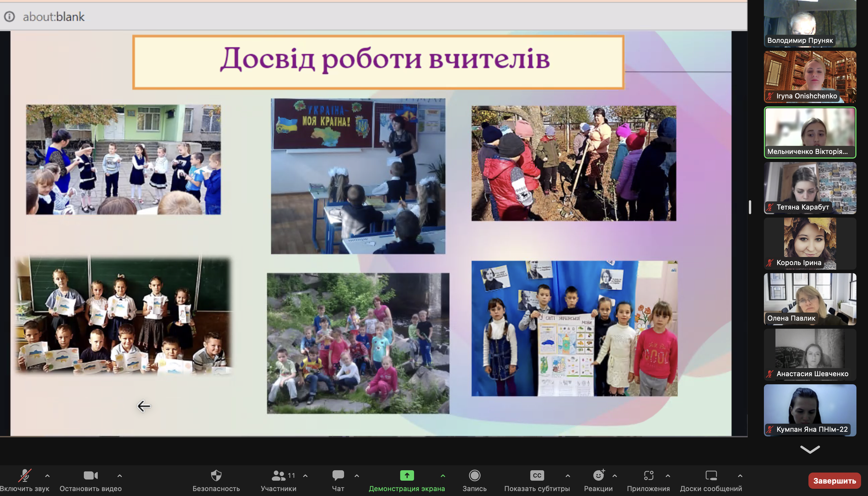Expand arrow next to Участники

click(x=305, y=475)
